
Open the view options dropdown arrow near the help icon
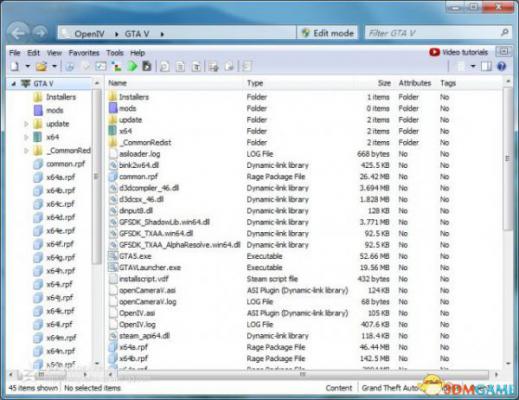[x=473, y=66]
